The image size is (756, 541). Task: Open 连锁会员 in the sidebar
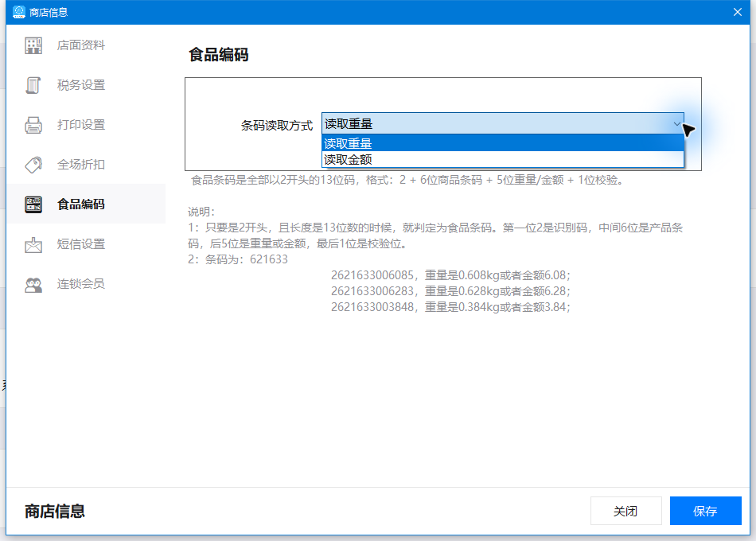(86, 285)
